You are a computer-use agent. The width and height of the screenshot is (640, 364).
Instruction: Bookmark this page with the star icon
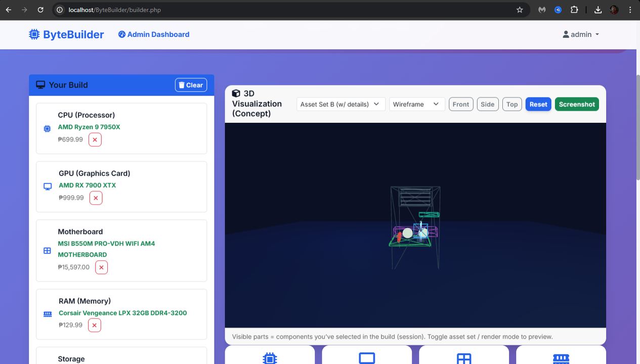[x=520, y=10]
